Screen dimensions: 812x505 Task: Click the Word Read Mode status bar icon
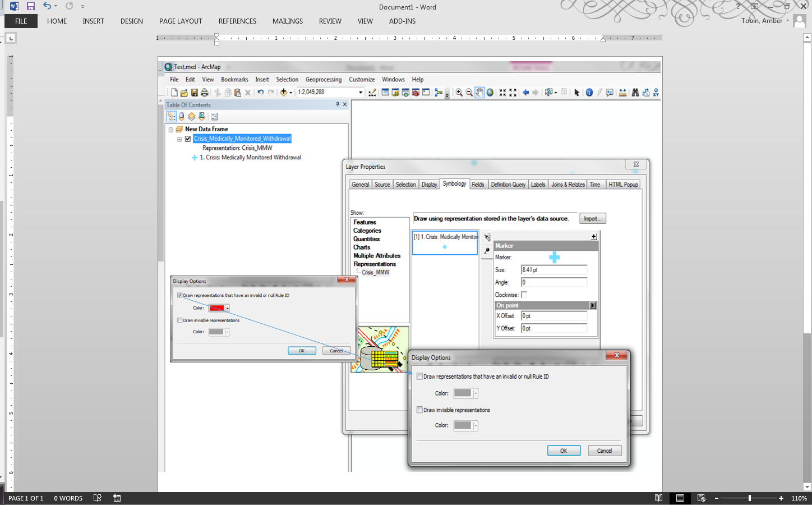(x=659, y=498)
